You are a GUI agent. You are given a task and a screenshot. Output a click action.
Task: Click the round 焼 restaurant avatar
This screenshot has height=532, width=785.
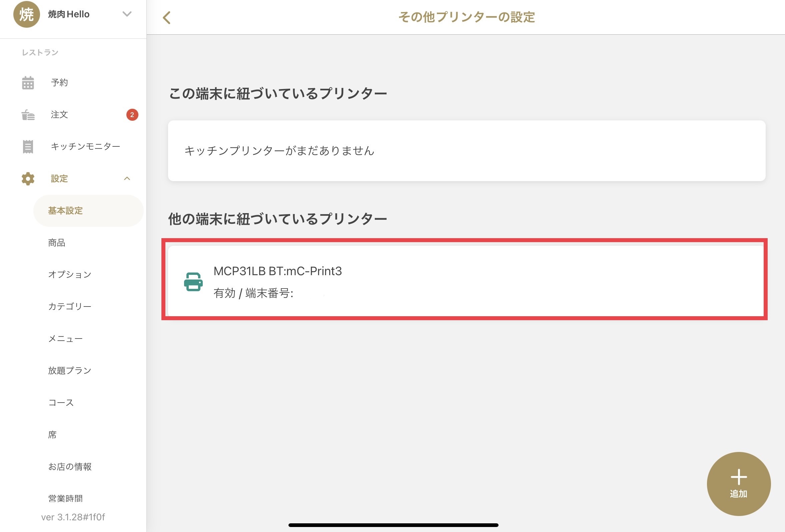[26, 14]
